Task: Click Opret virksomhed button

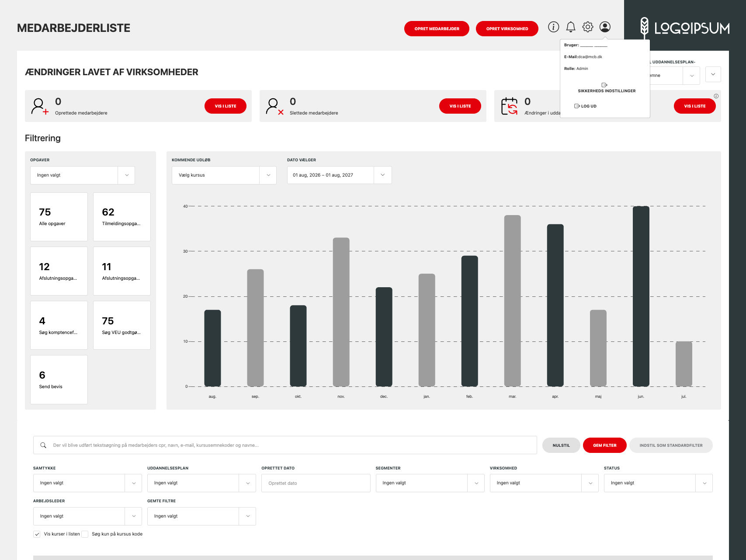Action: (x=507, y=29)
